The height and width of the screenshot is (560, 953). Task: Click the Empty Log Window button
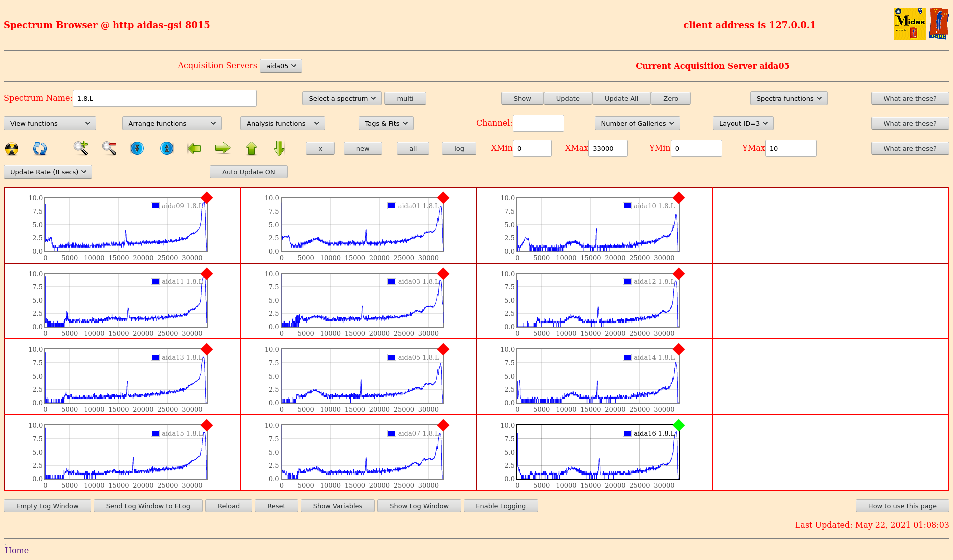[x=47, y=506]
